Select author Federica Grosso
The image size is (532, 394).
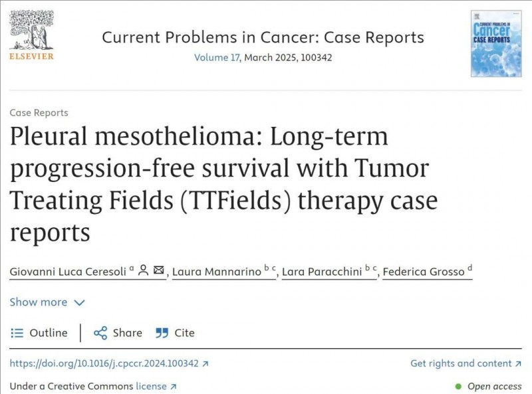(x=424, y=272)
